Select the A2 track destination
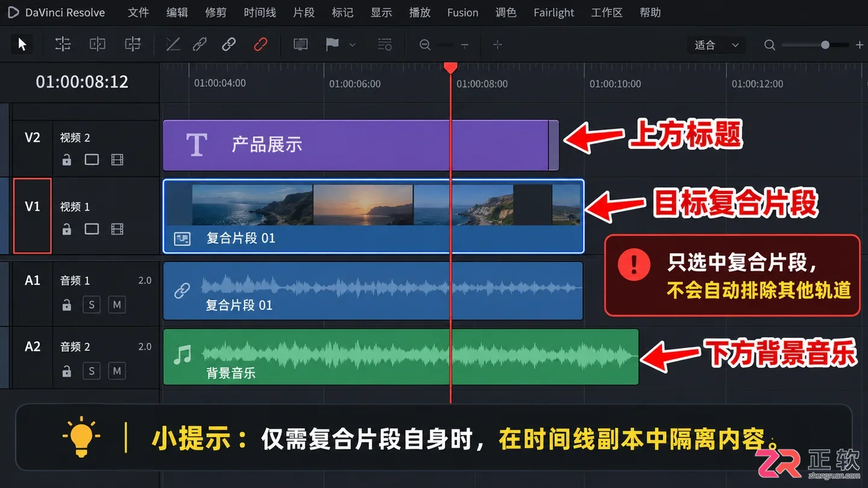The width and height of the screenshot is (868, 488). [33, 346]
